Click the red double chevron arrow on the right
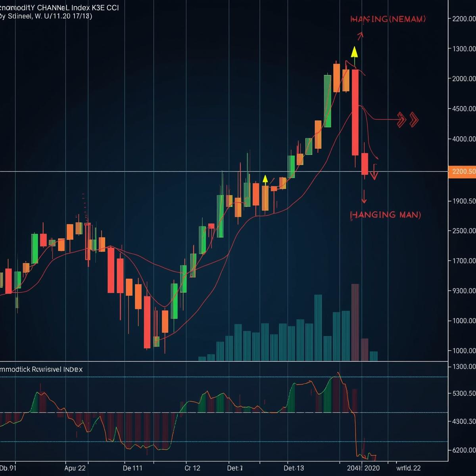 pyautogui.click(x=408, y=119)
